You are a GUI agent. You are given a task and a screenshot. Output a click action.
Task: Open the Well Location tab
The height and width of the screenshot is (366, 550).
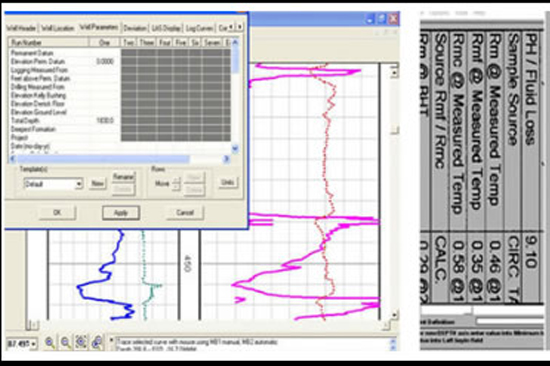click(x=58, y=28)
